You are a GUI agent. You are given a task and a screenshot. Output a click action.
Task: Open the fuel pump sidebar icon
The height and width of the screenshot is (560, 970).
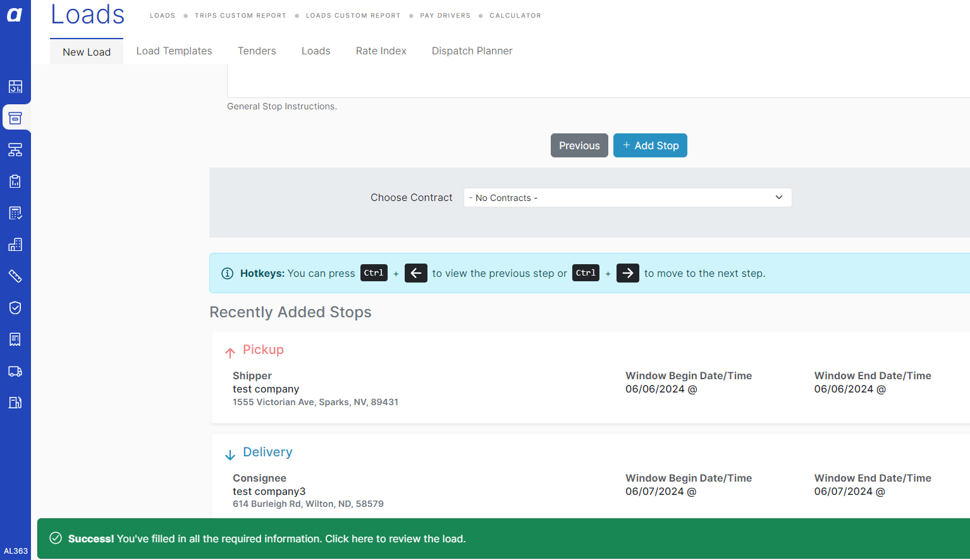tap(15, 403)
